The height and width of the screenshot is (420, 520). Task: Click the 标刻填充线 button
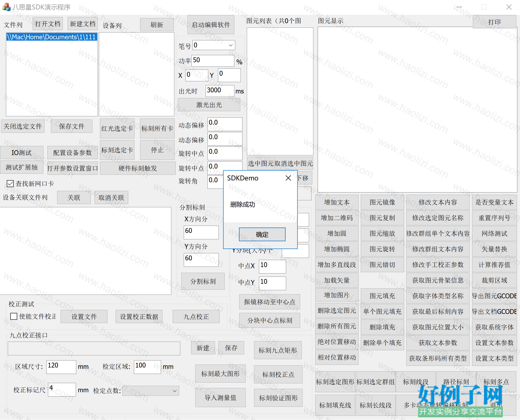click(335, 405)
